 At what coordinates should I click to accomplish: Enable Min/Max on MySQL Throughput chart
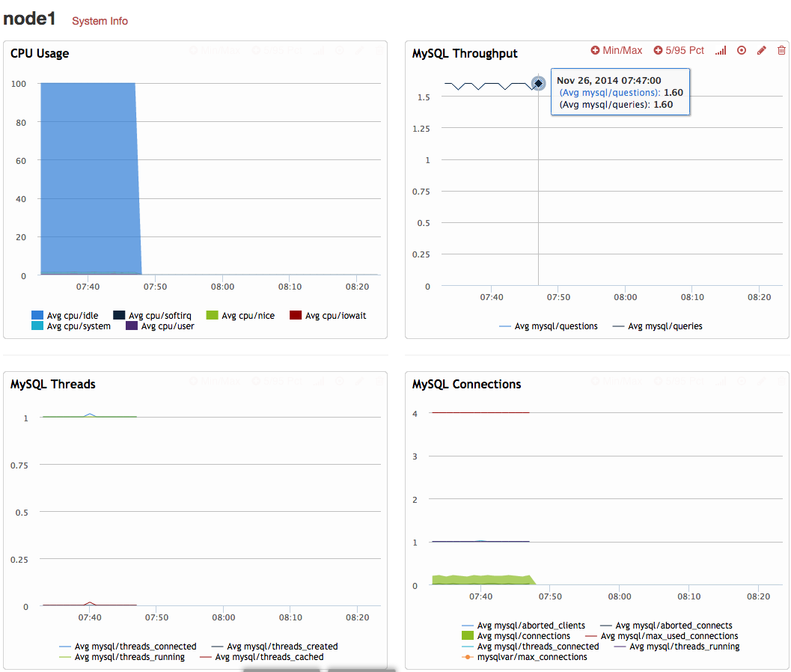617,50
